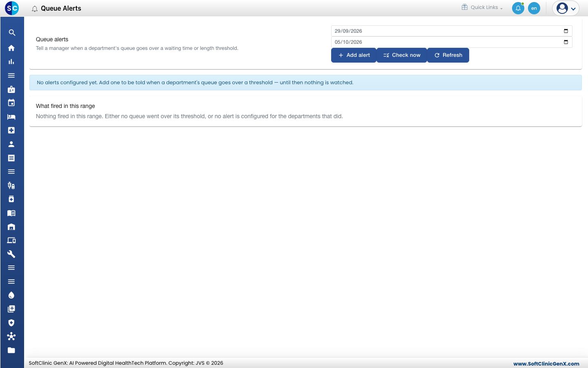Click the 'What fired in this range' heading
Image resolution: width=588 pixels, height=368 pixels.
tap(65, 106)
